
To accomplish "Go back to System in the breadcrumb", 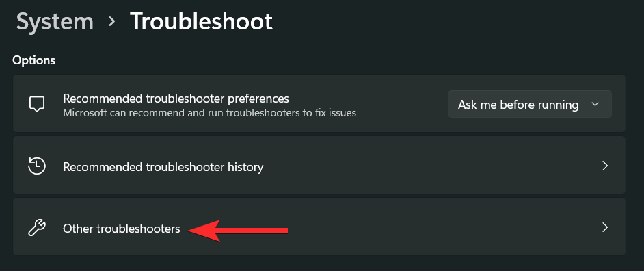I will (x=55, y=21).
